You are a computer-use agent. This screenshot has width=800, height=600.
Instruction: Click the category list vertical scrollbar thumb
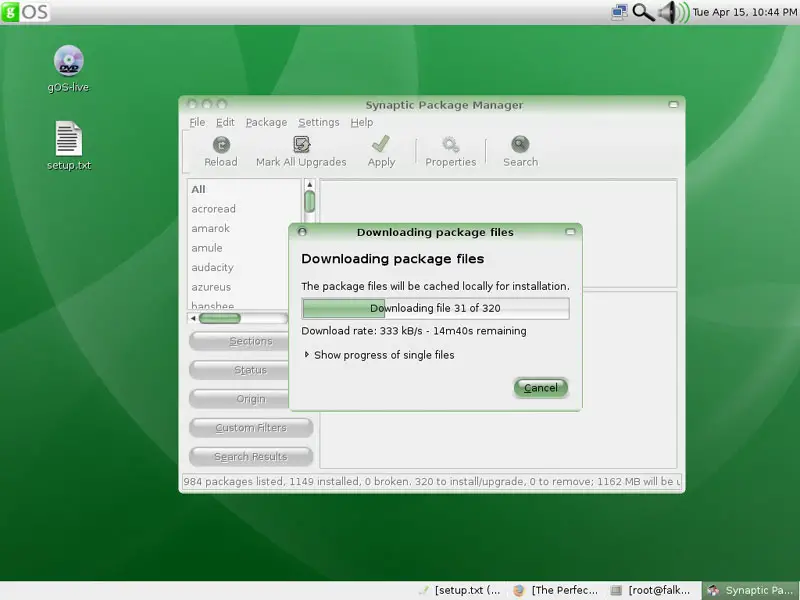click(309, 201)
